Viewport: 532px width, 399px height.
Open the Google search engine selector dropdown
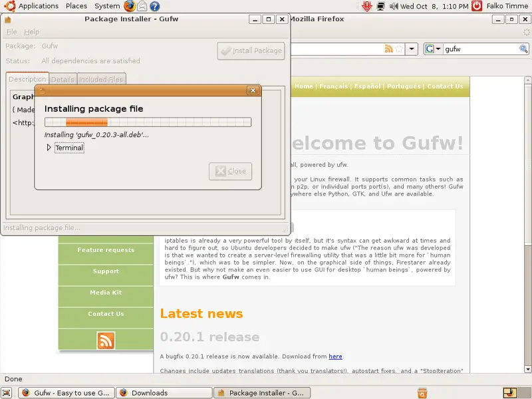point(433,49)
